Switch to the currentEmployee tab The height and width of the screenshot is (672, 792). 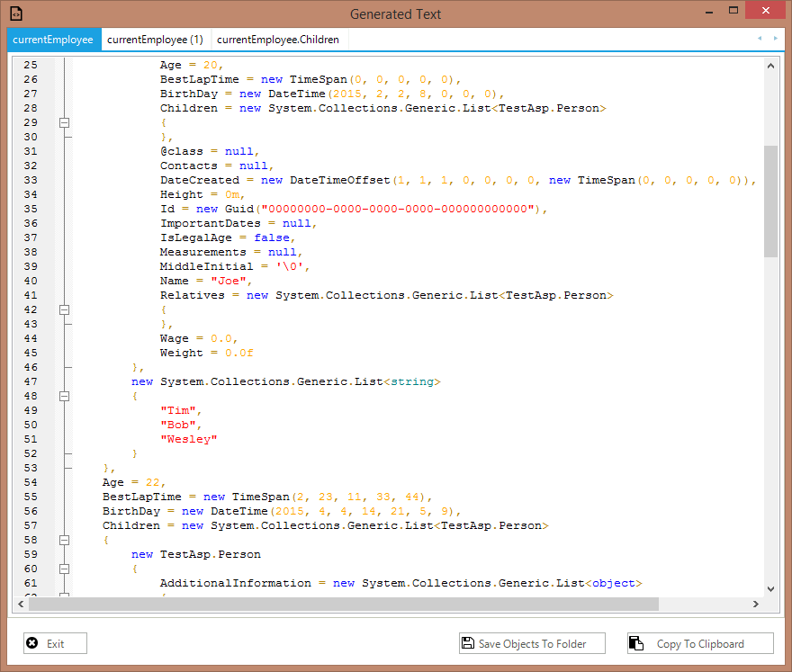click(53, 40)
